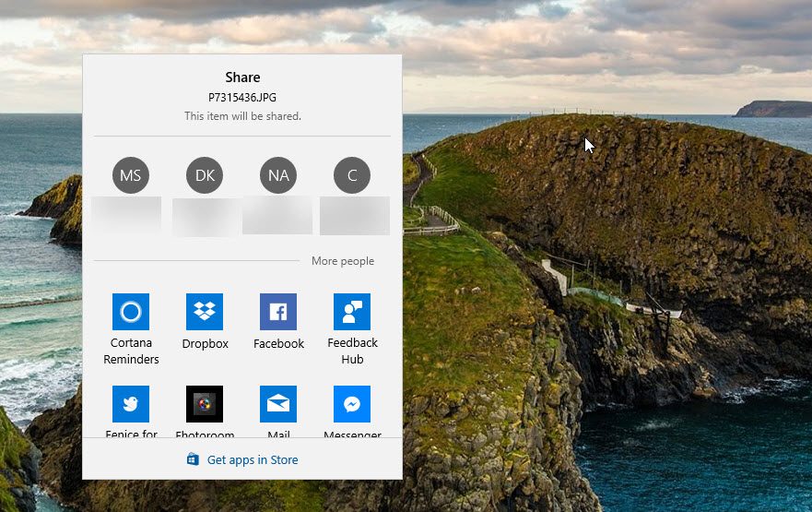812x512 pixels.
Task: Select the NA contact avatar
Action: click(x=278, y=175)
